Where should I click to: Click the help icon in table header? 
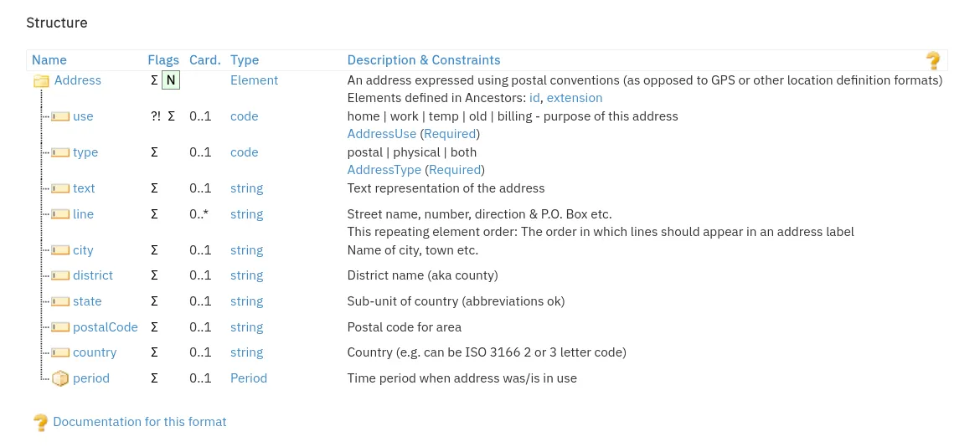933,60
